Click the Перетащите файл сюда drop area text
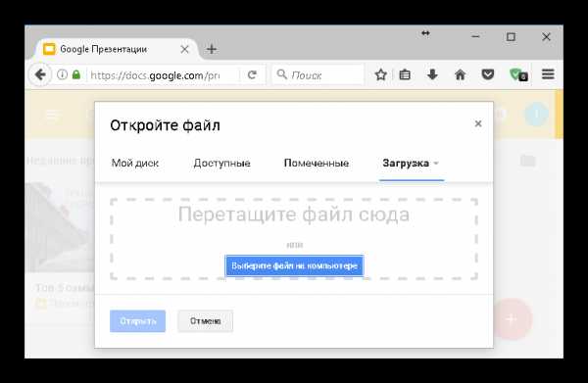 click(x=294, y=215)
